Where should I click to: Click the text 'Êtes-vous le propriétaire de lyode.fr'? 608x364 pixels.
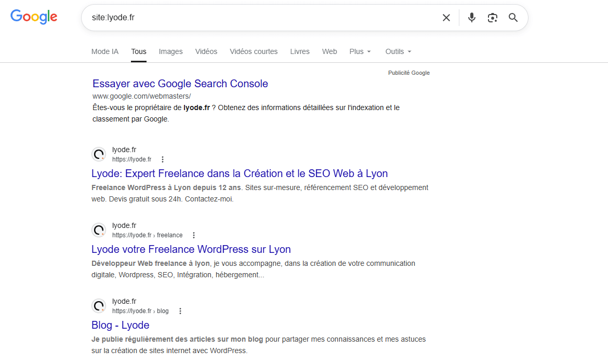pyautogui.click(x=151, y=108)
